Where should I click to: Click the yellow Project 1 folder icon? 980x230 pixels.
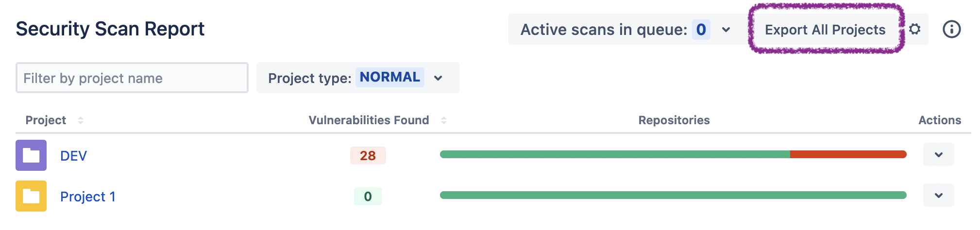coord(31,196)
